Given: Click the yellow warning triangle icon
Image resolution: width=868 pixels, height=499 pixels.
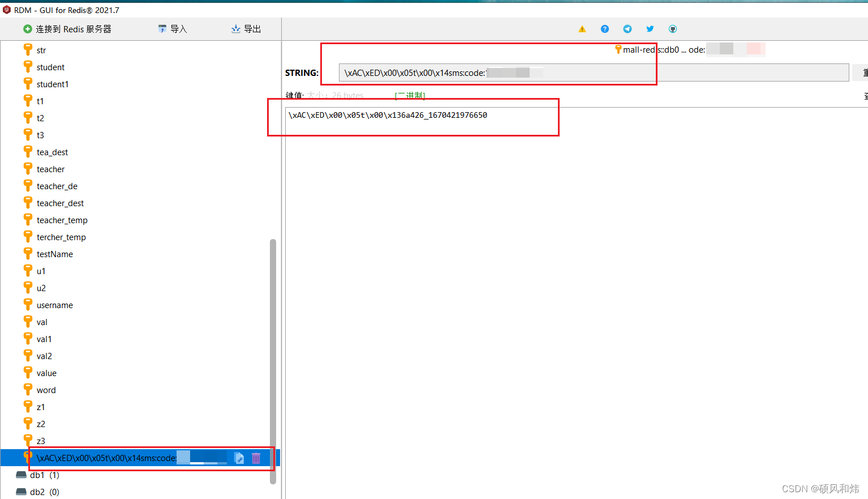Looking at the screenshot, I should 582,29.
